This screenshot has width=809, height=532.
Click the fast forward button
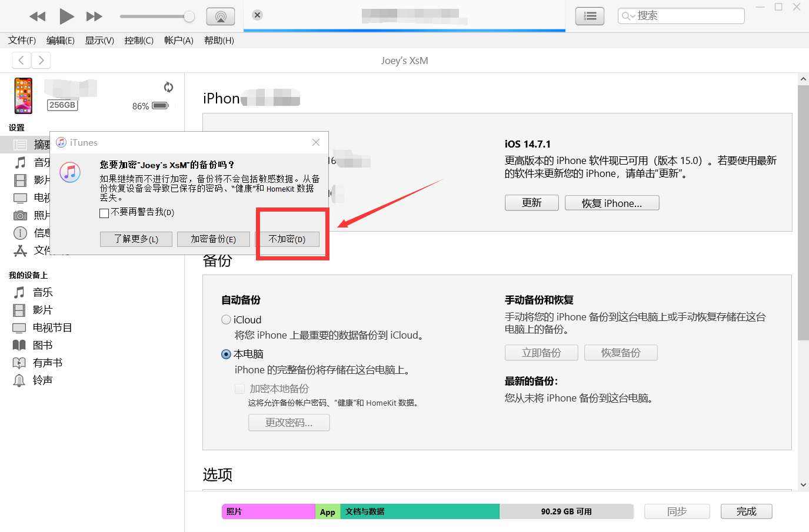94,16
